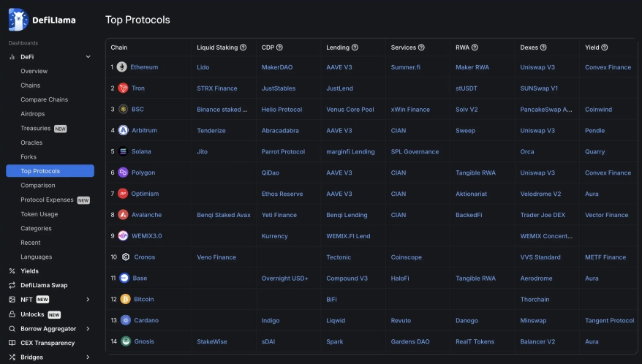The image size is (642, 364).
Task: Click the Polygon chain name link
Action: click(143, 173)
